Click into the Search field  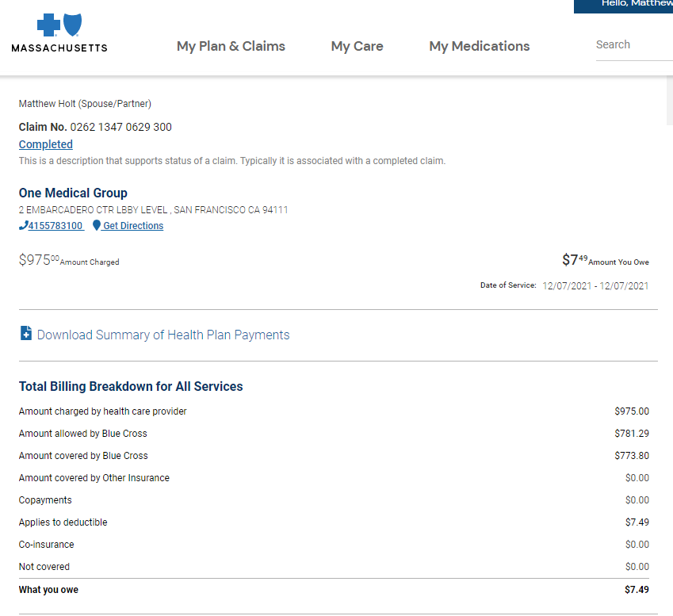633,45
